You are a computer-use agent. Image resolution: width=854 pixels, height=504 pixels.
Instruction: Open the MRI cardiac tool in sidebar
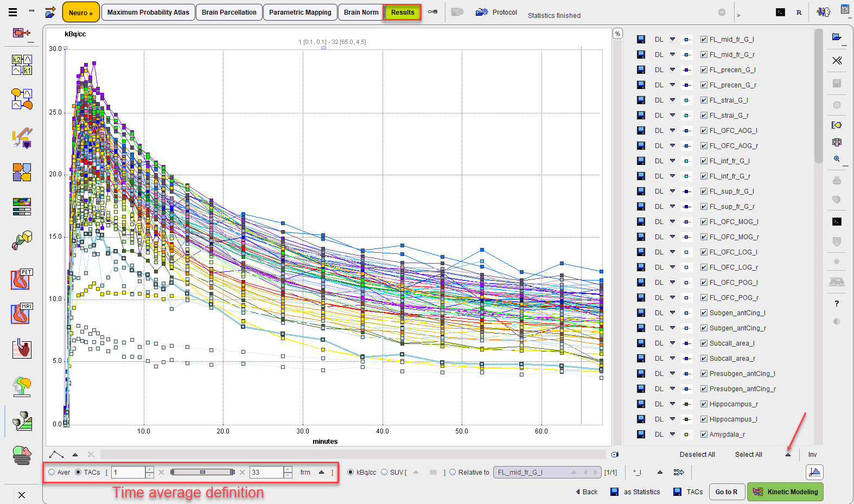pyautogui.click(x=22, y=314)
